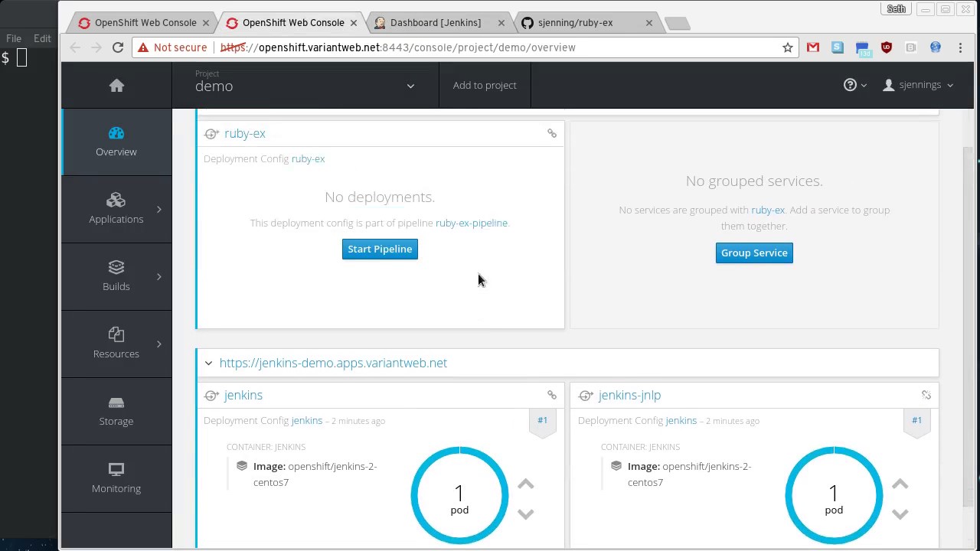
Task: Click the jenkins 1 pod donut chart
Action: [459, 496]
